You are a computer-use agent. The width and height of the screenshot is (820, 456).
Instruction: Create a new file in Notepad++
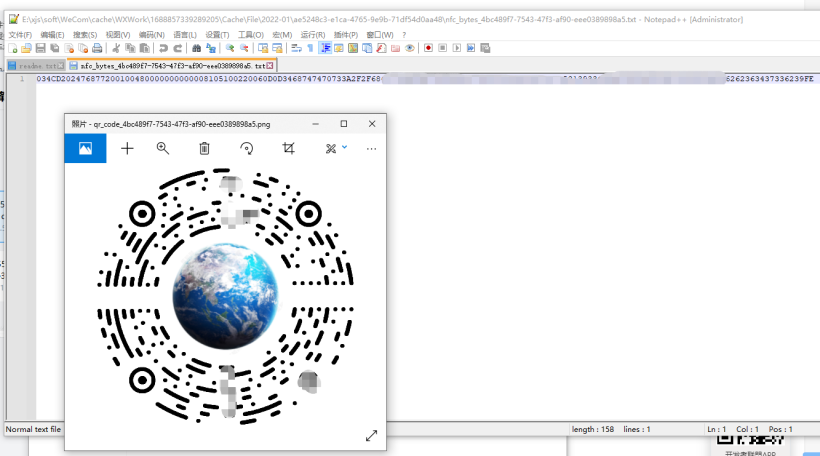tap(13, 48)
